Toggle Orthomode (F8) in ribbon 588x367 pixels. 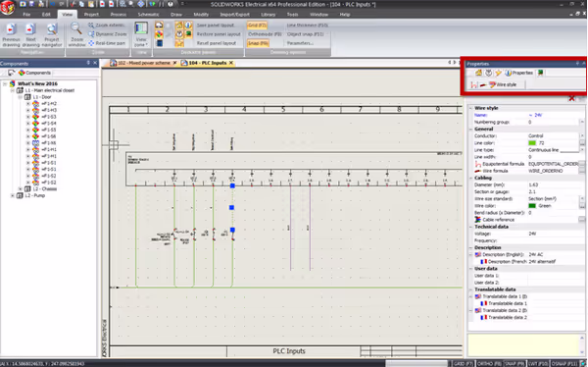[x=265, y=34]
